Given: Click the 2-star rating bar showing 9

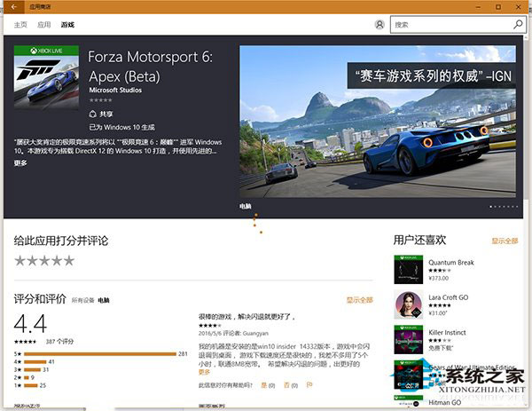Looking at the screenshot, I should click(27, 377).
